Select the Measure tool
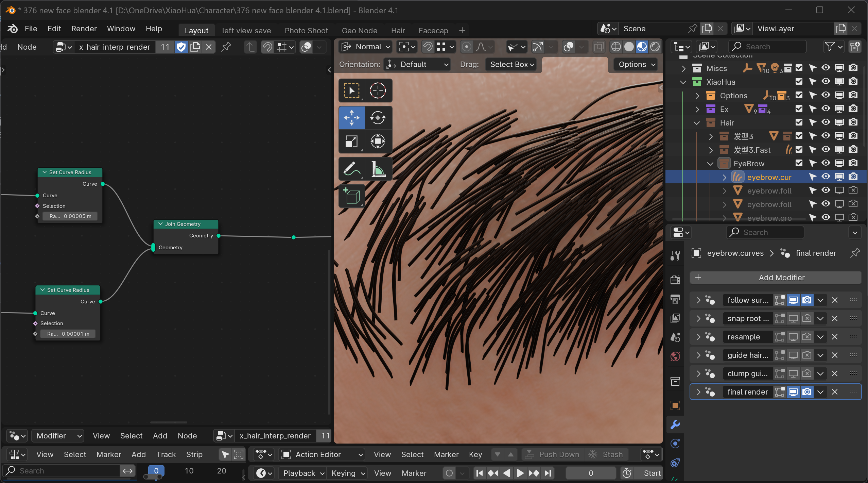 378,169
